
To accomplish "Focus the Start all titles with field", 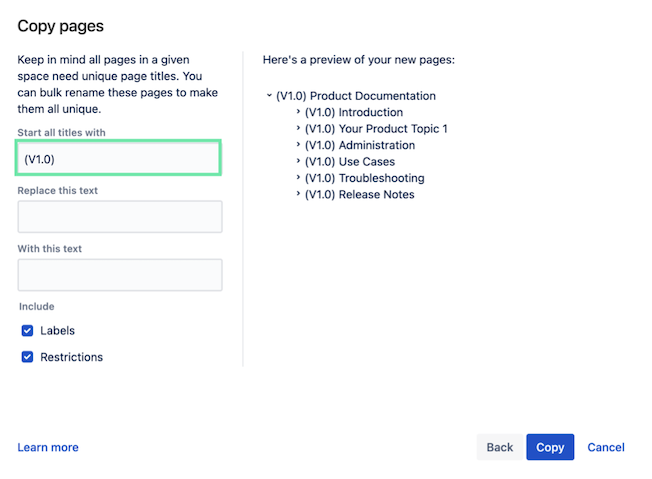I will pos(119,158).
